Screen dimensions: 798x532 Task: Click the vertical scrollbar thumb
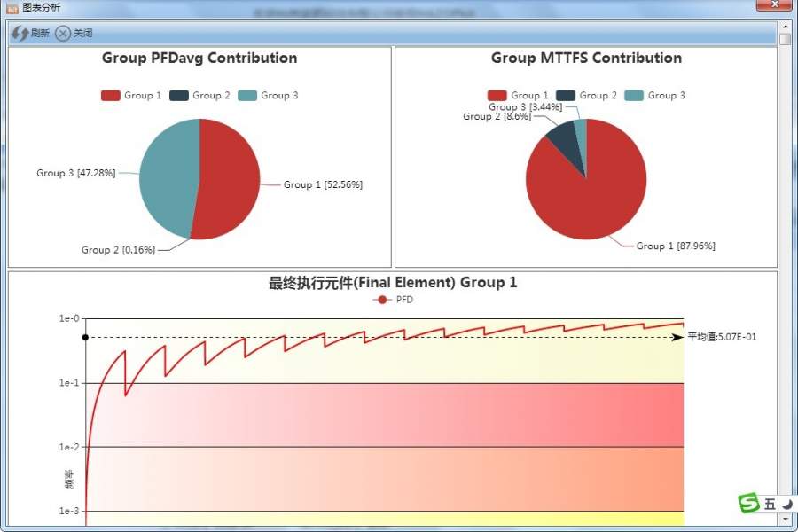(x=786, y=39)
